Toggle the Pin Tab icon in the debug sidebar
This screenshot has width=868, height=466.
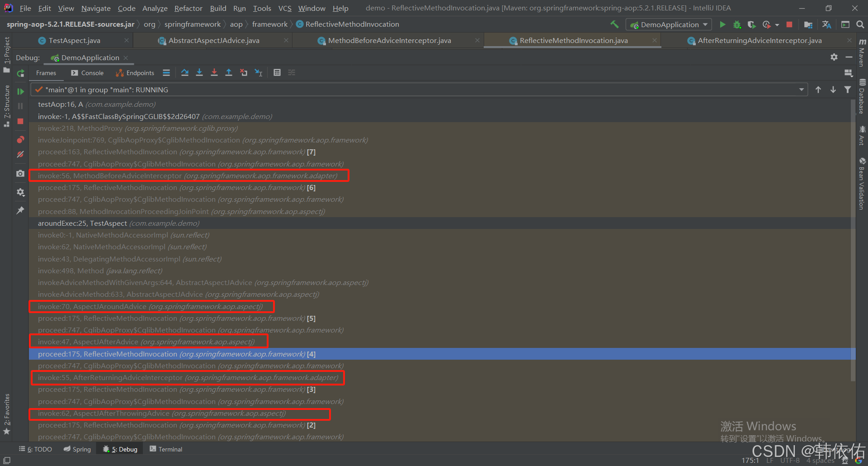pos(20,210)
